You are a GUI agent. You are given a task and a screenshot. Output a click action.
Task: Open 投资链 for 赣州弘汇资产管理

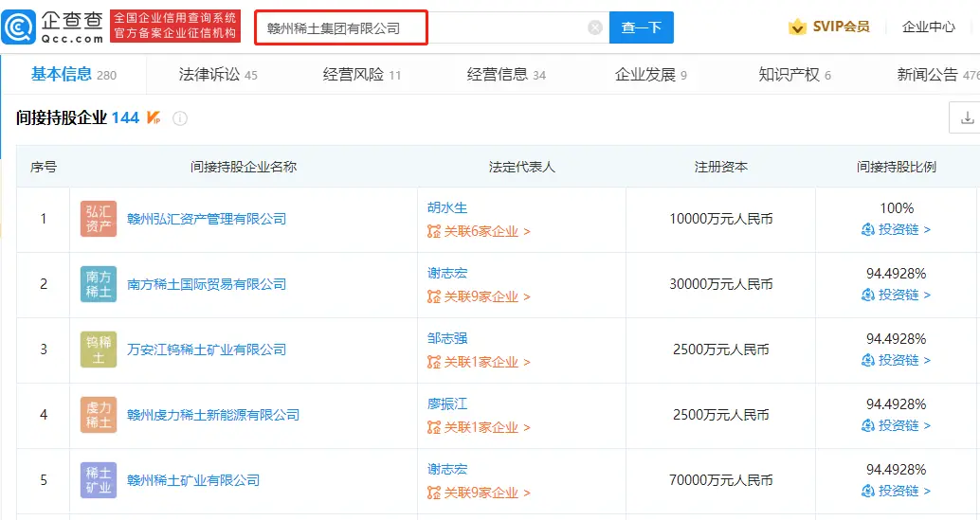(896, 230)
